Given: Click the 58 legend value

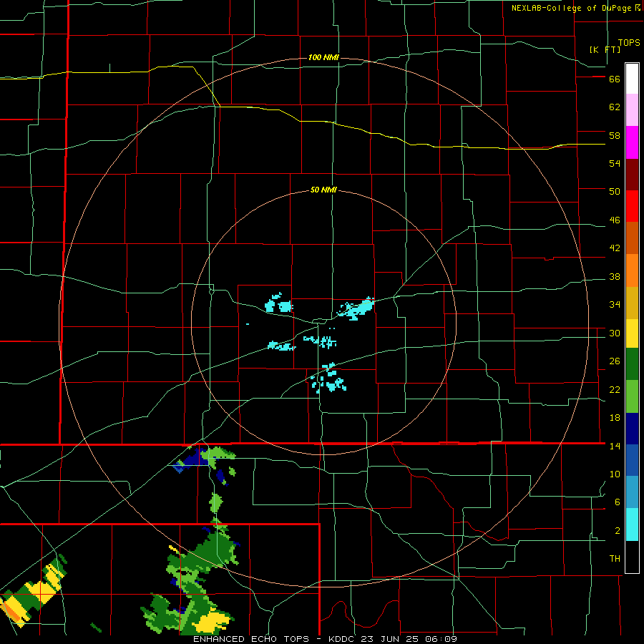Looking at the screenshot, I should pos(615,135).
